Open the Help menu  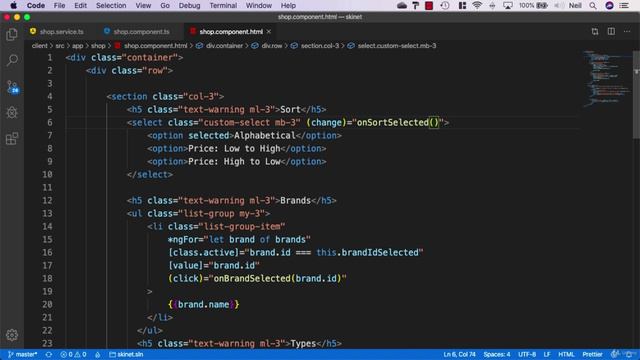288,5
